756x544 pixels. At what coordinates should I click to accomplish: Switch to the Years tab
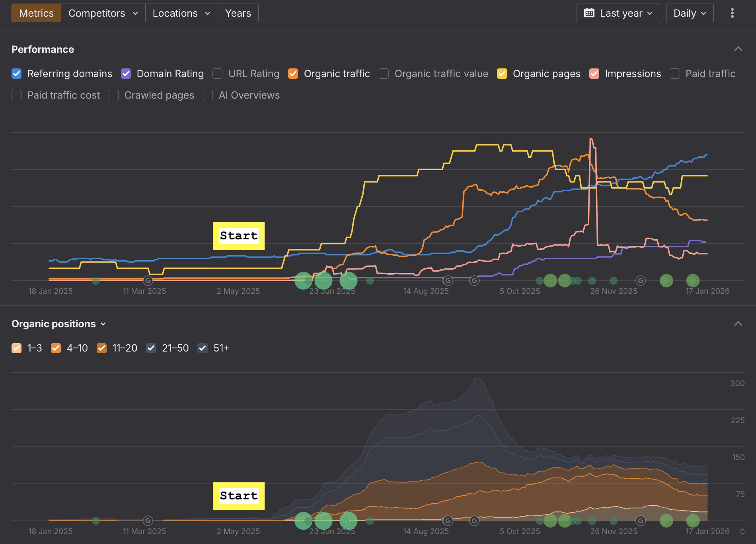click(238, 13)
